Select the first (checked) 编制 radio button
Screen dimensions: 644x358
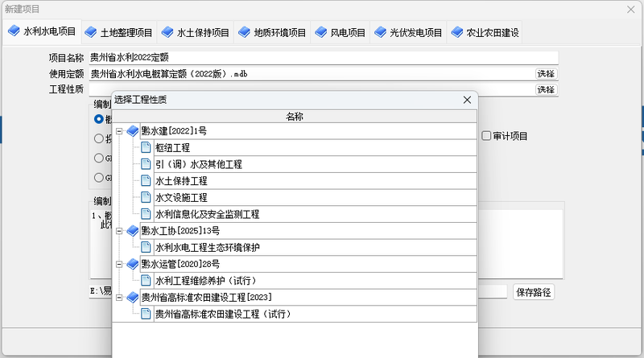[x=98, y=119]
